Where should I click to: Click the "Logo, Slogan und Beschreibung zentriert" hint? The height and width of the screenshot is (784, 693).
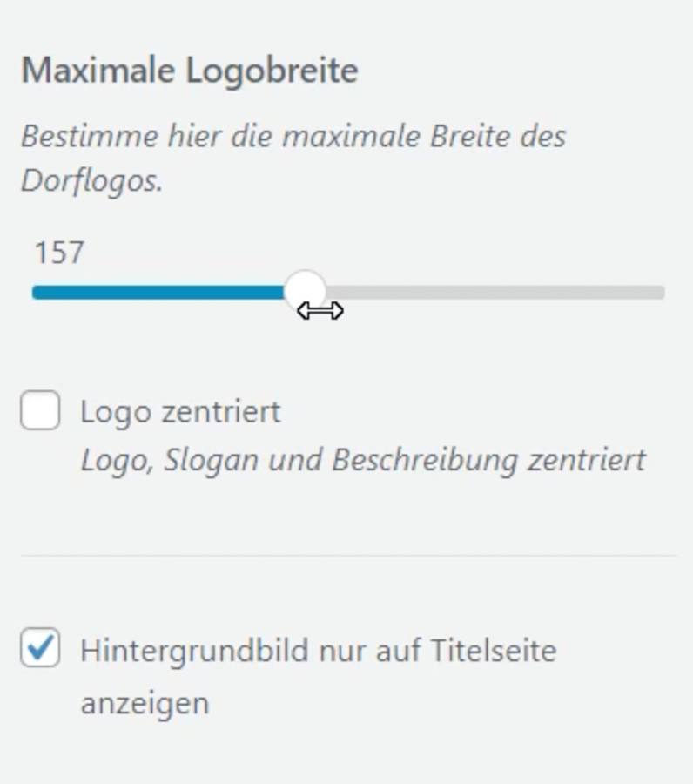click(x=363, y=460)
